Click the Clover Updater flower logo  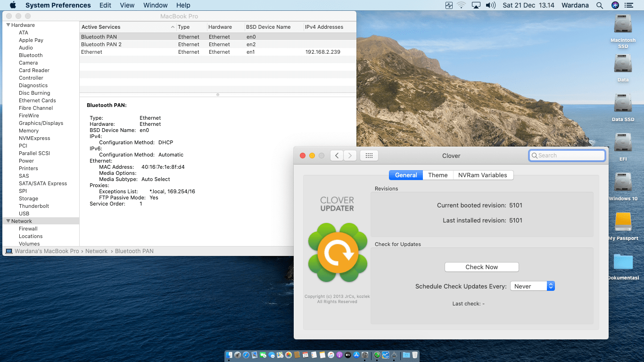tap(338, 253)
